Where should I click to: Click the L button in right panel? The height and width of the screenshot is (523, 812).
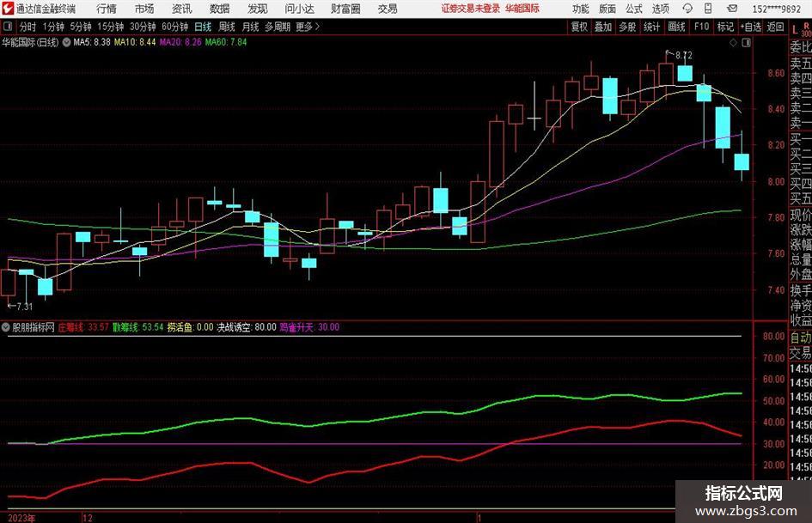pyautogui.click(x=795, y=30)
